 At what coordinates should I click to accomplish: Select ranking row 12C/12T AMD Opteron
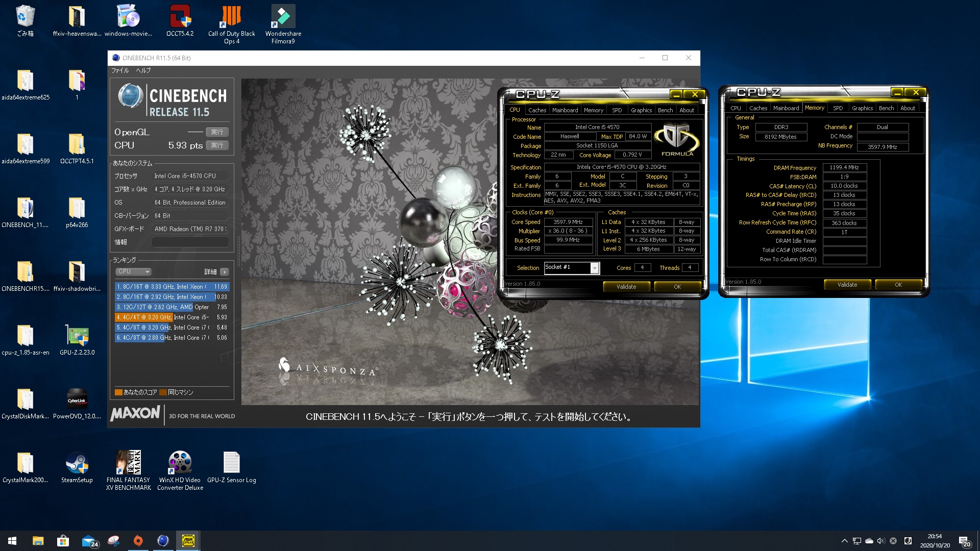coord(172,307)
